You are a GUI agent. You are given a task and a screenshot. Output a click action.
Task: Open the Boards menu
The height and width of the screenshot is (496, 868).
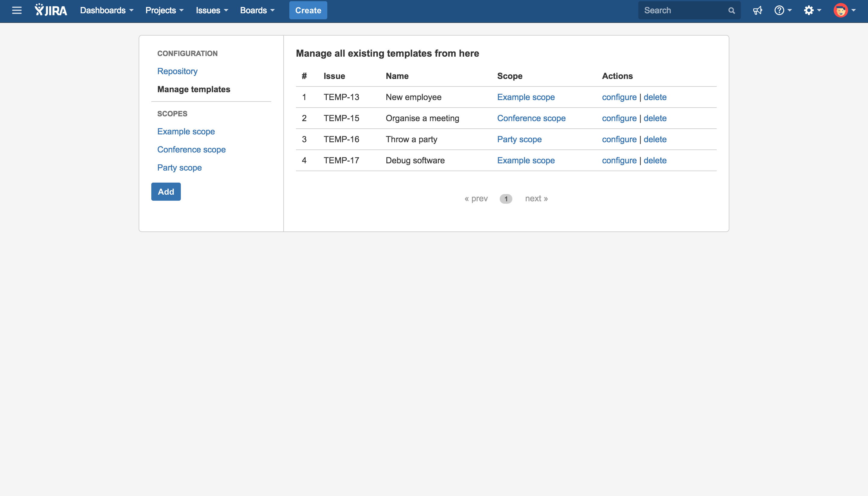pyautogui.click(x=257, y=11)
